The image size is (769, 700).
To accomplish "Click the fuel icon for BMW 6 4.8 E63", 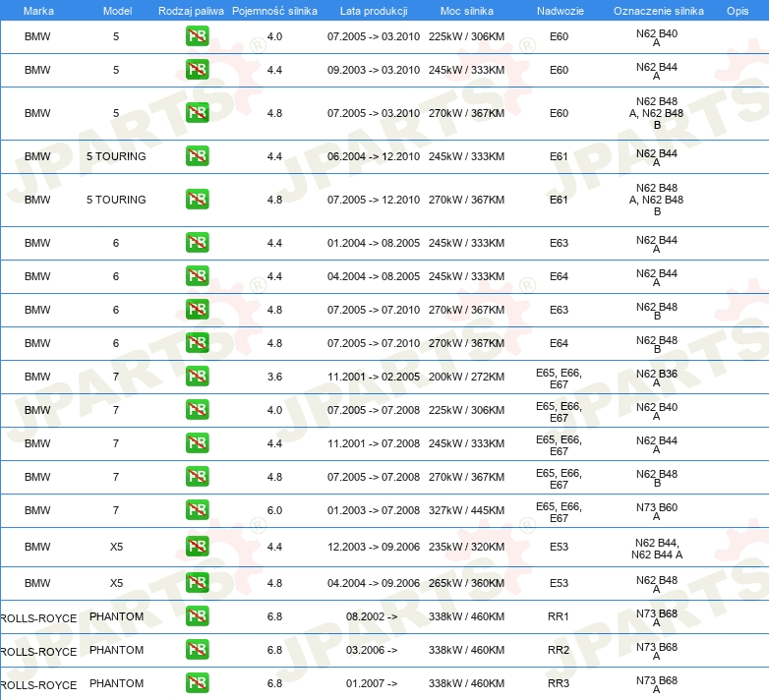I will [x=197, y=310].
